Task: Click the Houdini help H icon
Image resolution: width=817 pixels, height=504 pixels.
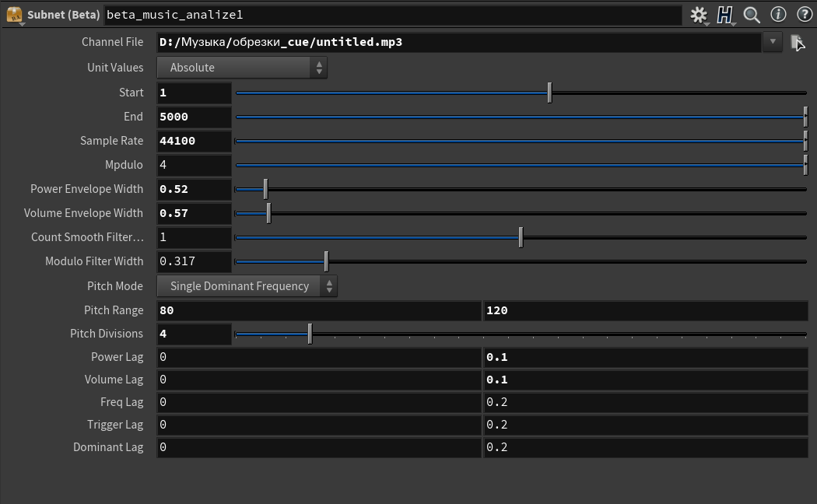Action: pos(725,15)
